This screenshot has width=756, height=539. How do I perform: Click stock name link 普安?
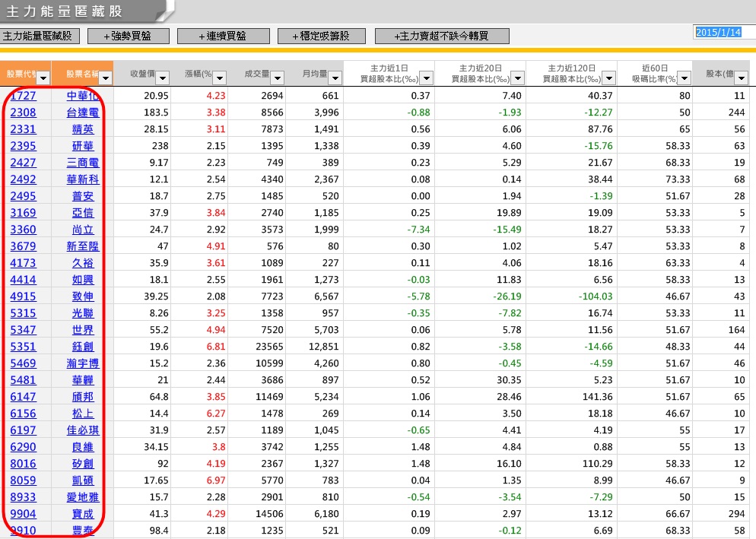point(83,195)
